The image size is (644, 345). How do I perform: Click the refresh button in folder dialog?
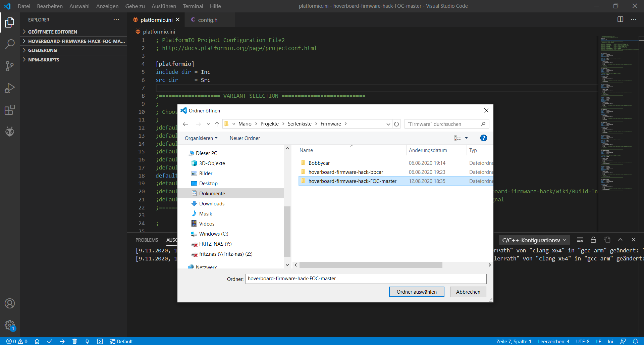click(x=396, y=124)
